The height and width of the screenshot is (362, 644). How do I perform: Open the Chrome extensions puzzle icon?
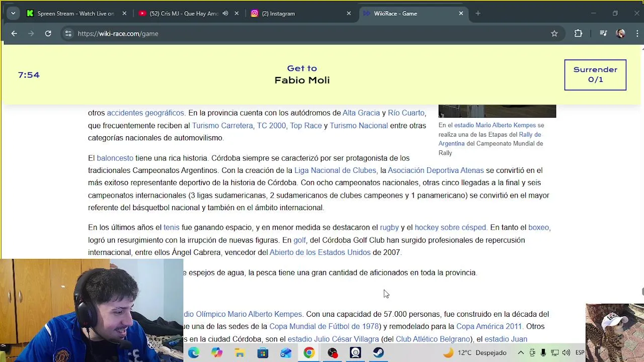[578, 34]
